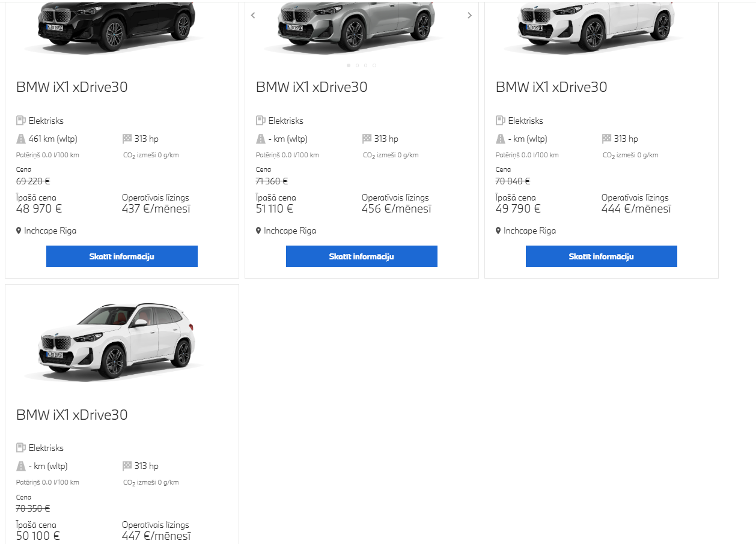Click the Inchcape Riga location on silver car card
Screen dimensions: 756x544
pyautogui.click(x=286, y=231)
